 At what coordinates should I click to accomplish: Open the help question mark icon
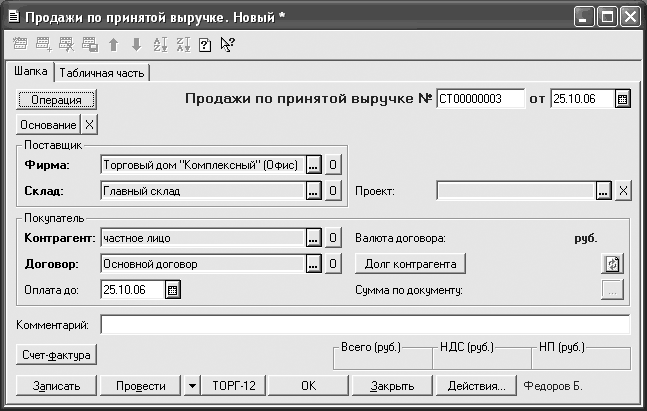204,45
